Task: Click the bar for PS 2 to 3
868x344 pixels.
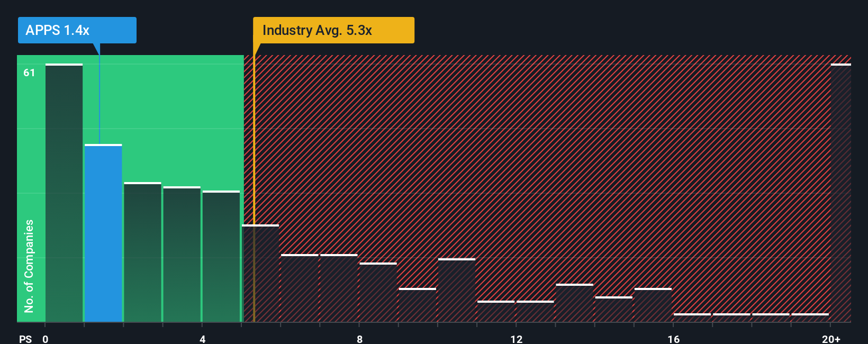Action: [x=142, y=252]
